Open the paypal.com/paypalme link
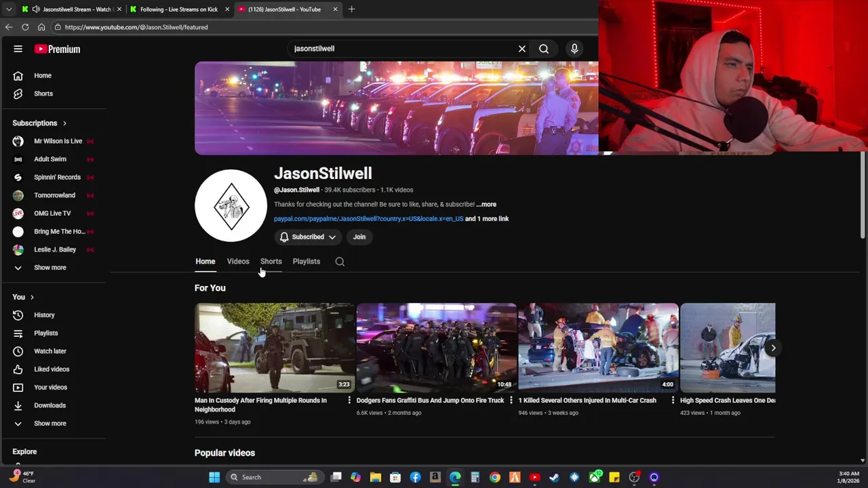Viewport: 868px width, 488px height. [x=368, y=219]
